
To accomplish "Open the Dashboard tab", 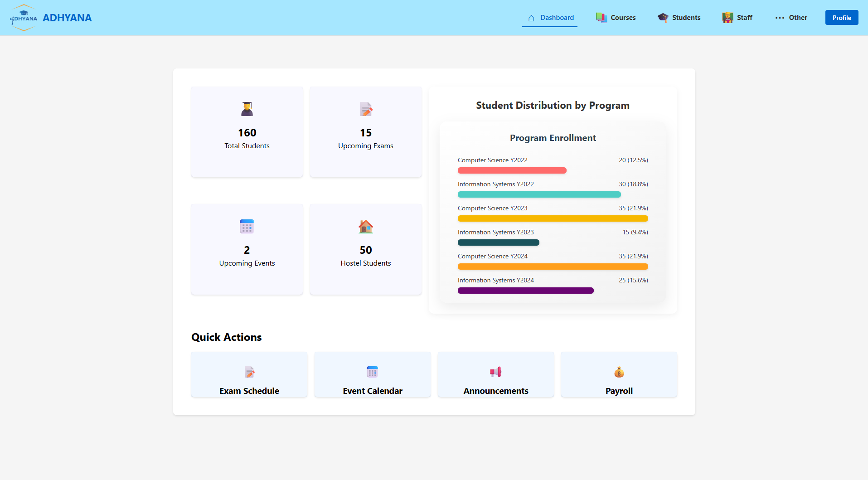I will (550, 18).
